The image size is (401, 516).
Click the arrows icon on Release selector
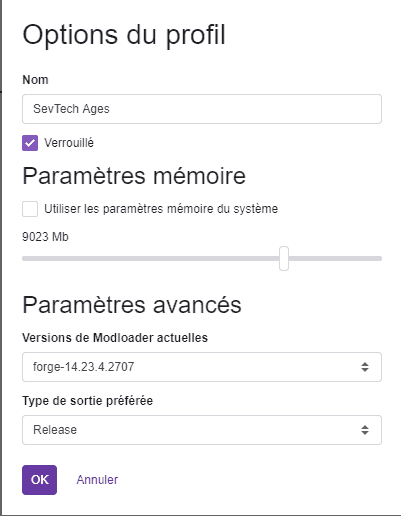(365, 430)
